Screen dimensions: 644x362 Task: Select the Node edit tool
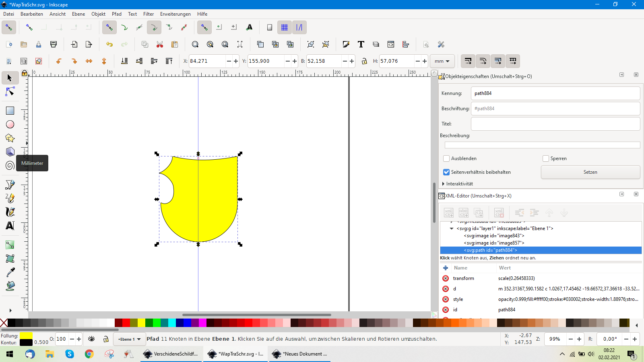point(10,92)
